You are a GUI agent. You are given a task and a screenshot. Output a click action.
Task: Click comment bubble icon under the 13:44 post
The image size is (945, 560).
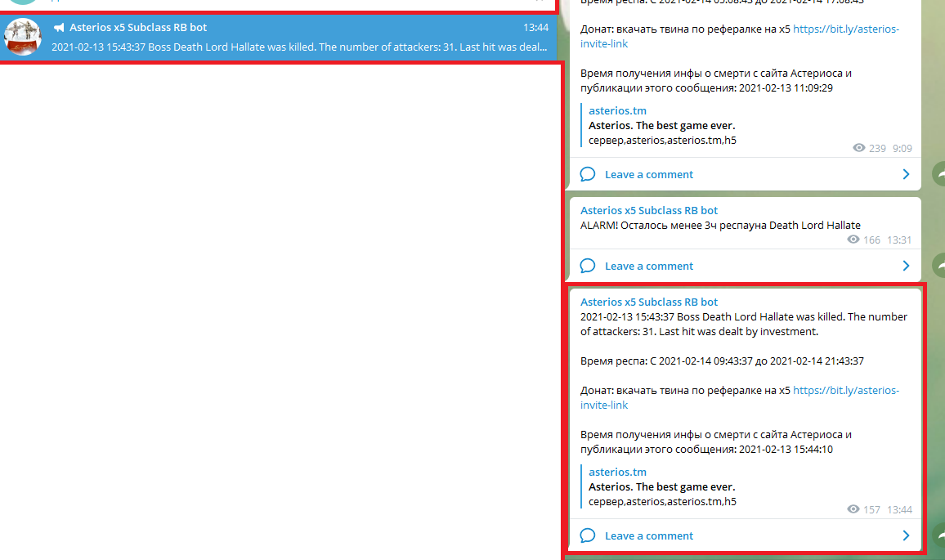[x=587, y=535]
